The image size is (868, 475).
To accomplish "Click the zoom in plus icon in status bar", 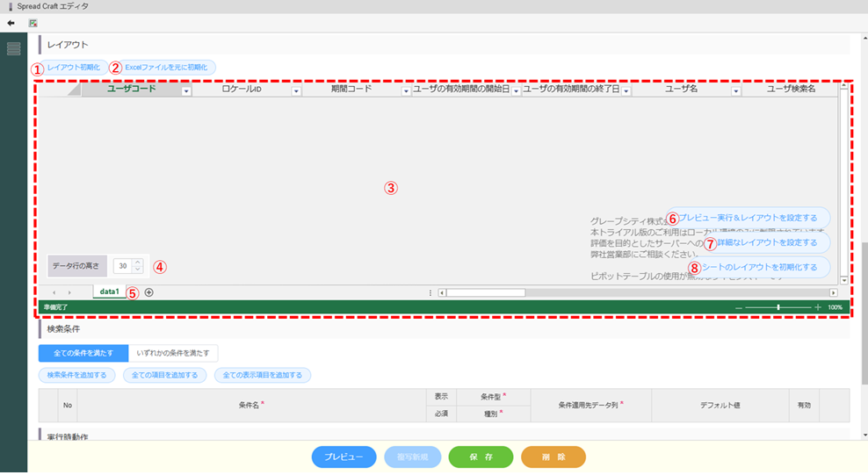I will click(x=818, y=307).
